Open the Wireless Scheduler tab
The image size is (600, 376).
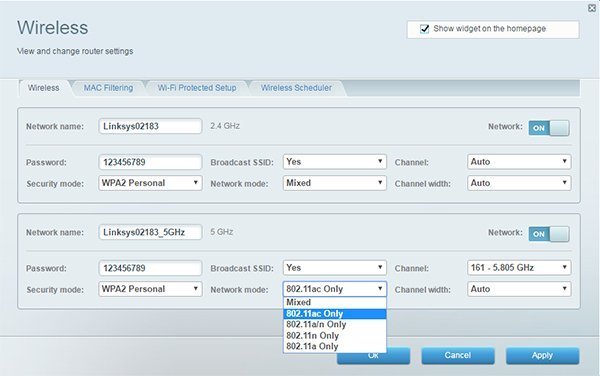(x=296, y=88)
